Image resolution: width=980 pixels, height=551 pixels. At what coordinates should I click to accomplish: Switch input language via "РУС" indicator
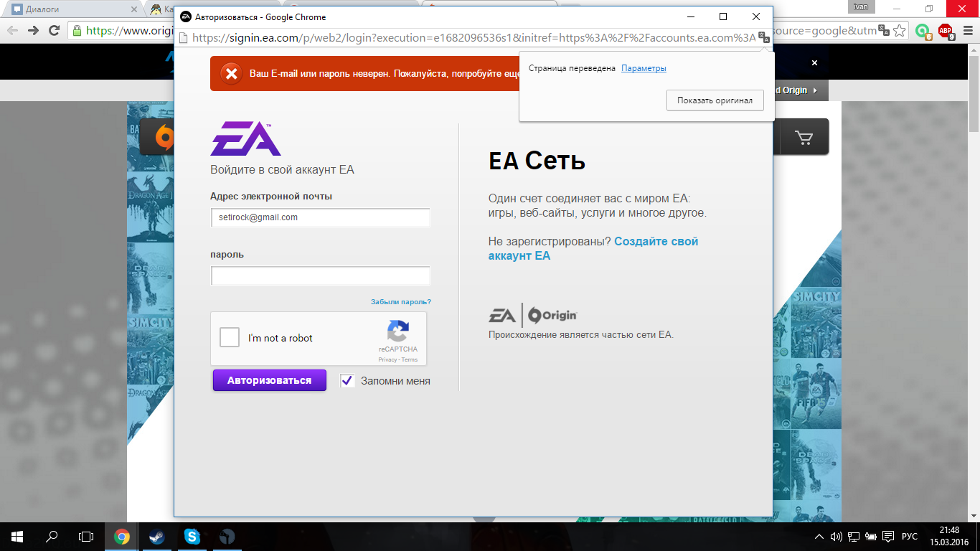(909, 537)
